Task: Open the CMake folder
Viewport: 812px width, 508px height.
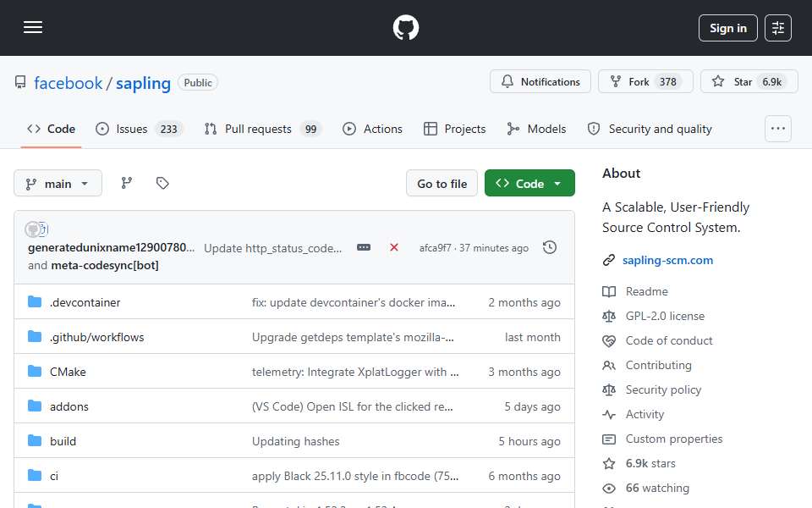Action: 68,372
